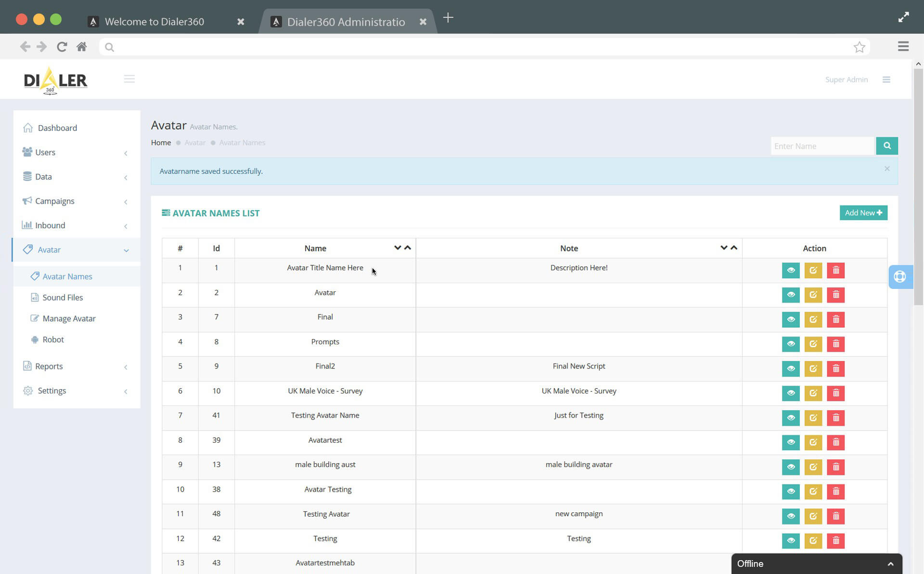Select the Robot sidebar item
Image resolution: width=924 pixels, height=574 pixels.
click(x=53, y=339)
